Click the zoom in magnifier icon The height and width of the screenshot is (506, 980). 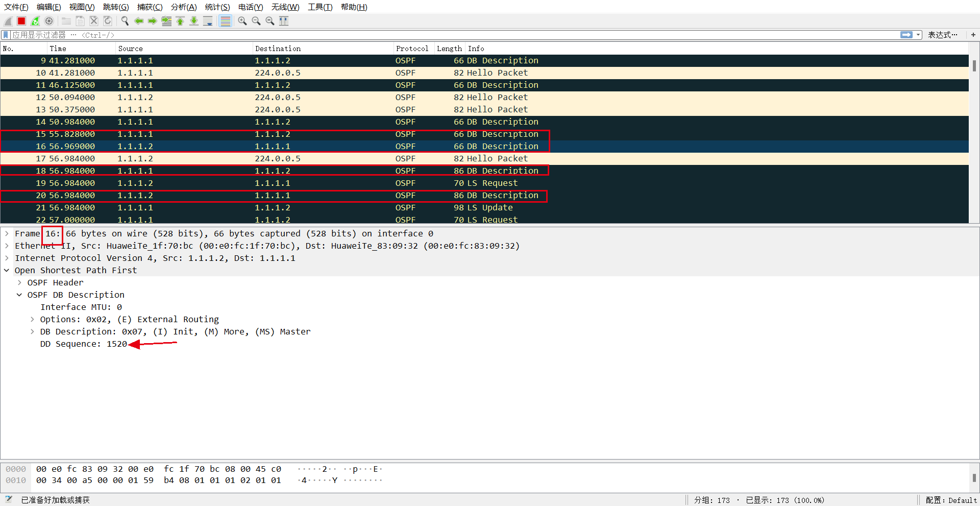pos(242,21)
